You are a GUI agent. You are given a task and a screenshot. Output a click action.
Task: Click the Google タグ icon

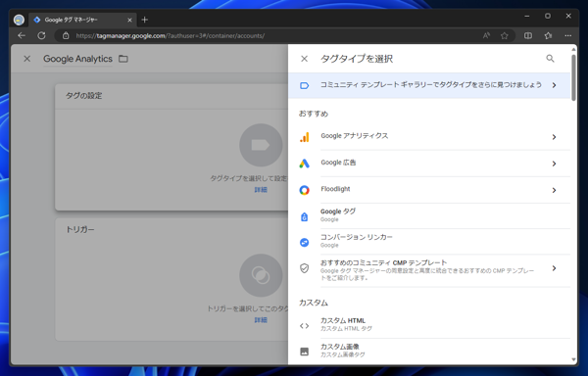[304, 216]
